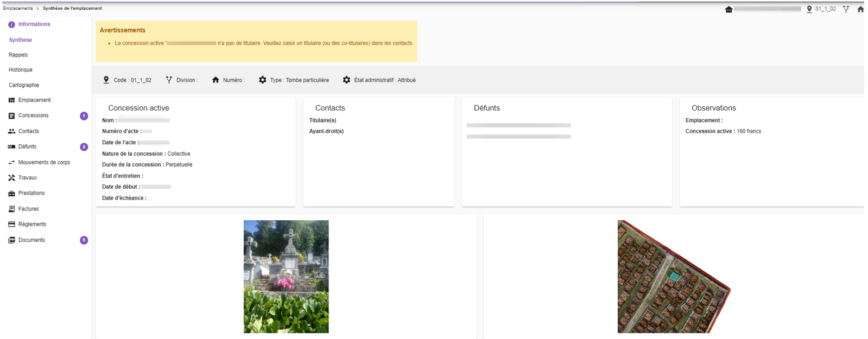Viewport: 868px width, 339px height.
Task: Click the Mouvements de corps arrows icon
Action: pos(11,162)
